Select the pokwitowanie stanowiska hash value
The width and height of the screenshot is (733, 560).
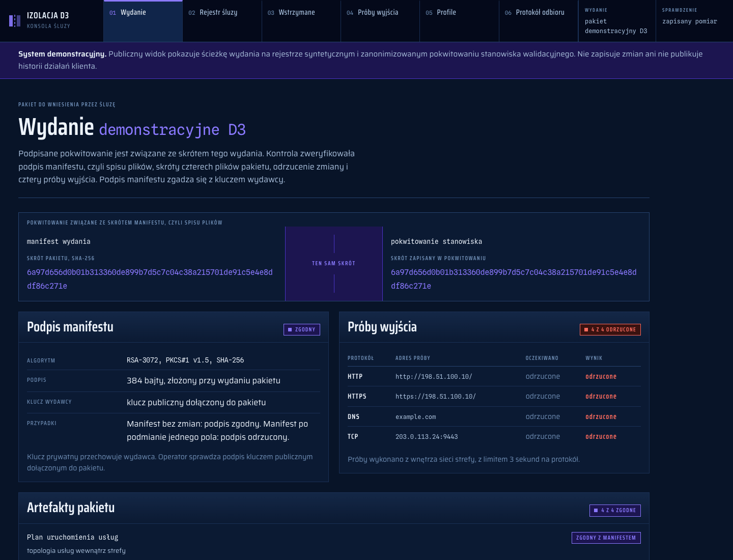(x=514, y=279)
